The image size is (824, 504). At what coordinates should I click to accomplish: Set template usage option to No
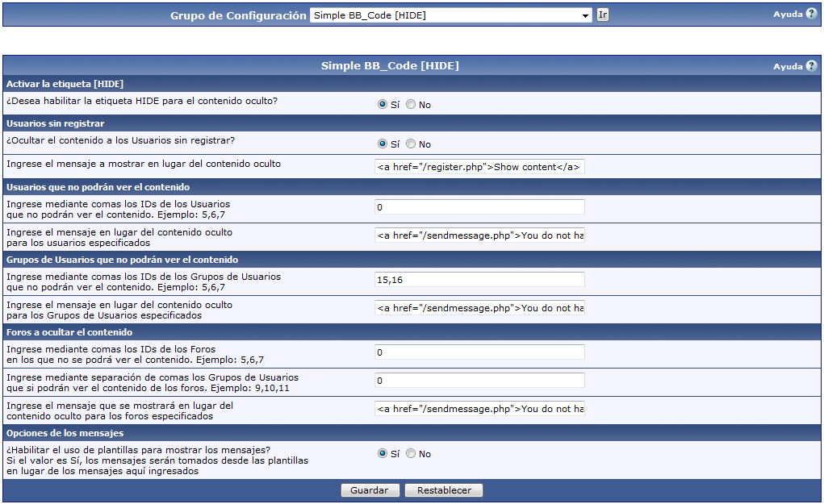[411, 453]
